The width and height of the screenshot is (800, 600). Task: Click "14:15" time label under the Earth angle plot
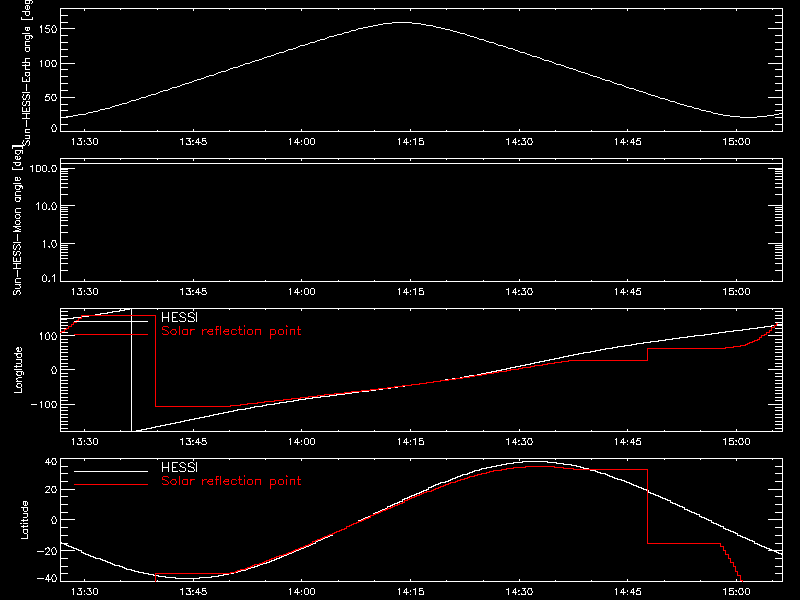coord(410,141)
